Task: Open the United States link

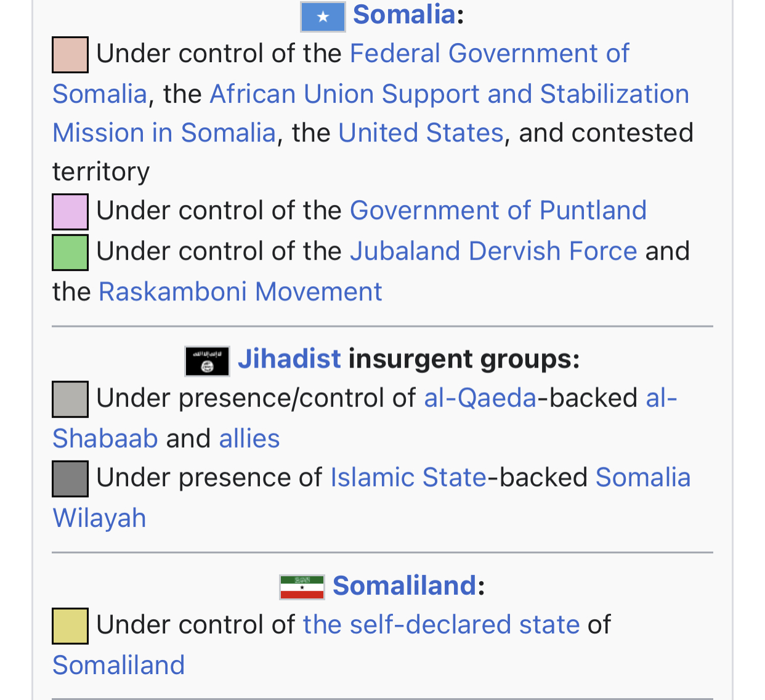Action: click(x=421, y=133)
